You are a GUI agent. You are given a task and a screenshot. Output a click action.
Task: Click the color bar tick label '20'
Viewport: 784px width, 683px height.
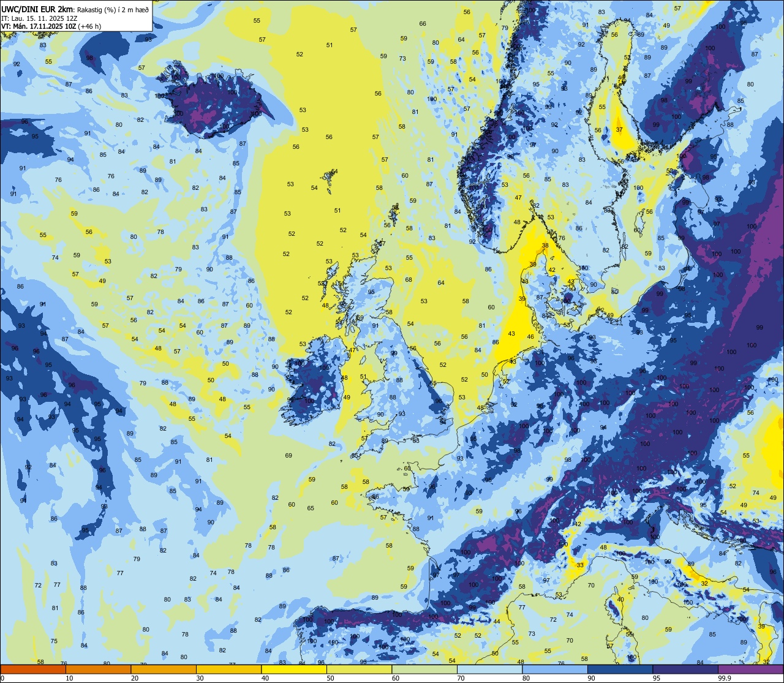(x=135, y=678)
